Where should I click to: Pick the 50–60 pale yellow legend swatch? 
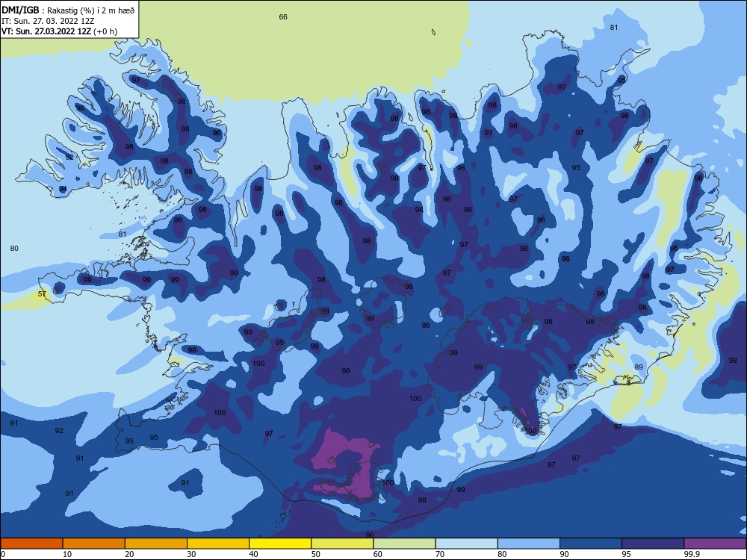click(x=343, y=544)
